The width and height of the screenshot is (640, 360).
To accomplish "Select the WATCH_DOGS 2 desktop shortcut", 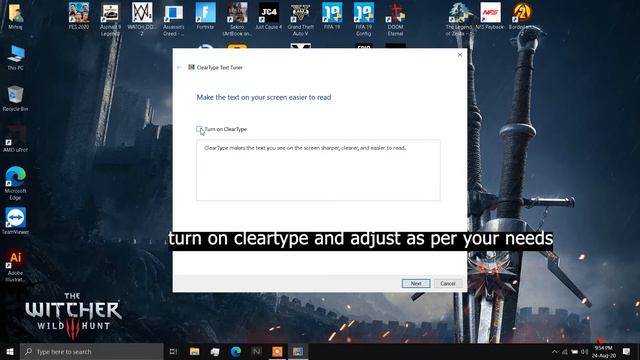I will coord(142,19).
